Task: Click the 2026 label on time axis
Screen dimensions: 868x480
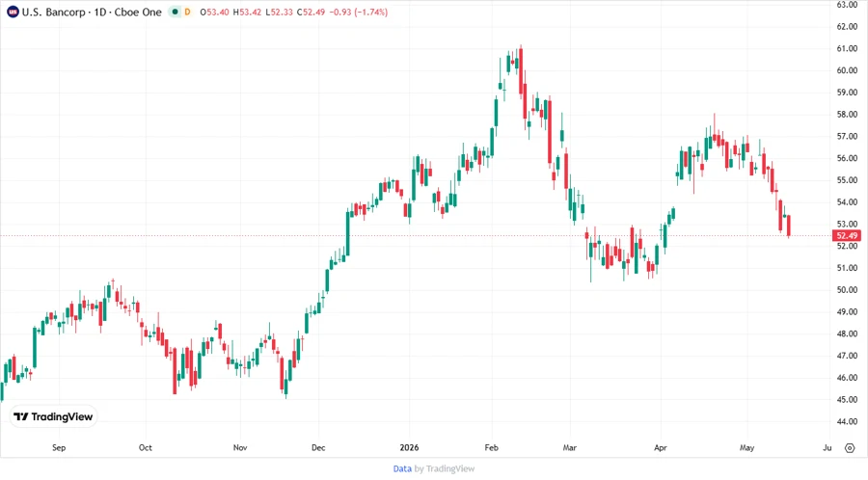Action: tap(409, 447)
